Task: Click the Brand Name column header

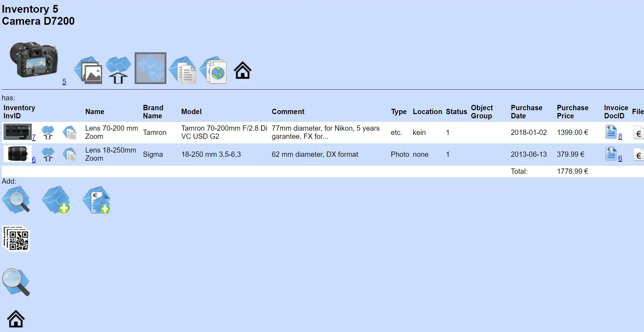Action: tap(153, 112)
